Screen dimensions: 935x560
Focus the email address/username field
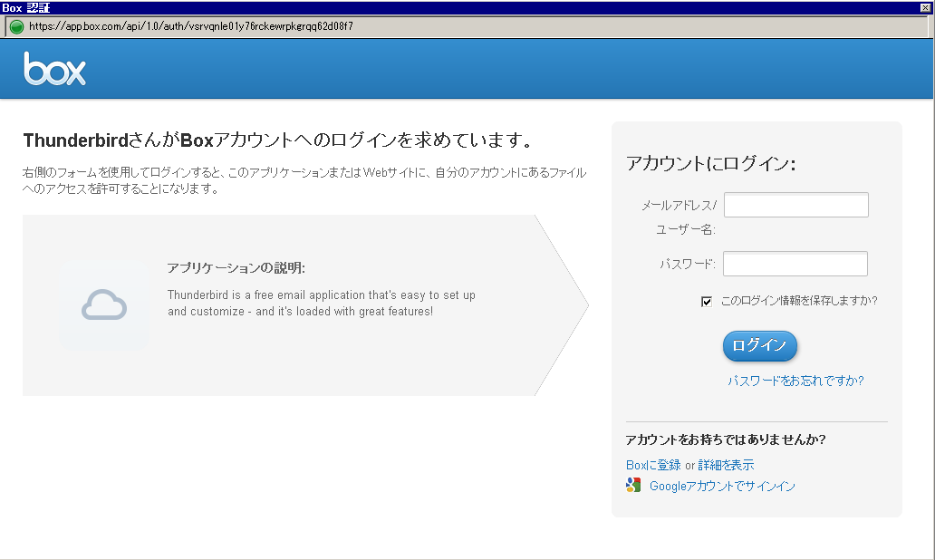tap(796, 205)
